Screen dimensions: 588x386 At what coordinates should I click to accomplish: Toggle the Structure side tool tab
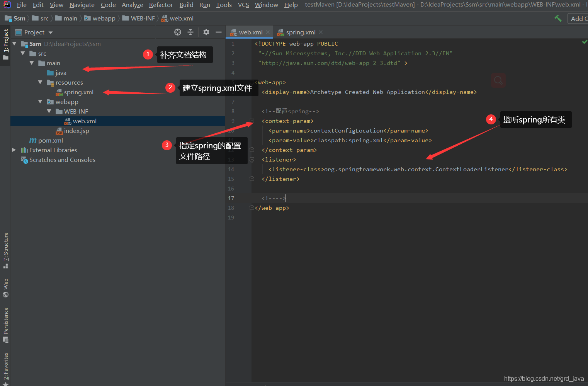pos(5,250)
